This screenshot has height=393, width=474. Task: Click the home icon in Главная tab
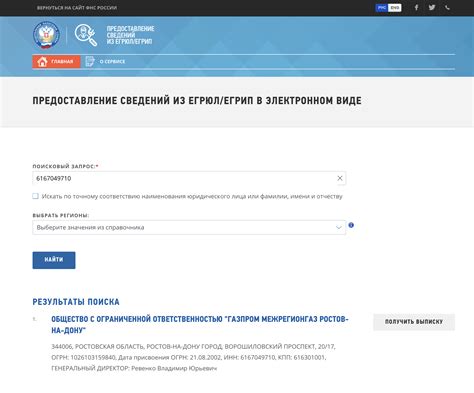pyautogui.click(x=42, y=62)
